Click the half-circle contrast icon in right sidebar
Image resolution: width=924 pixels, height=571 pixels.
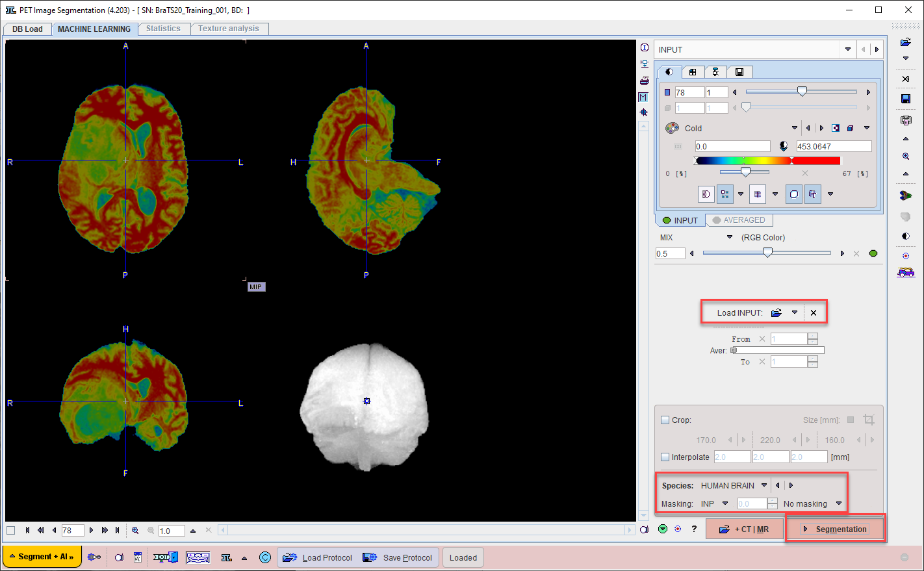(x=906, y=236)
